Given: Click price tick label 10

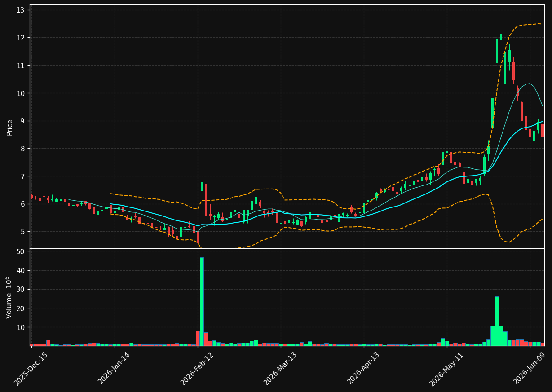Looking at the screenshot, I should click(20, 93).
